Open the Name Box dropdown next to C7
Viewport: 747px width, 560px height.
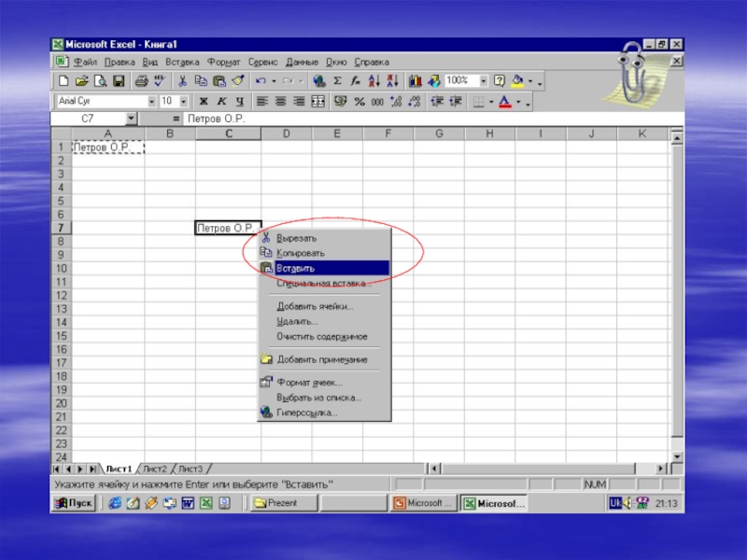click(131, 119)
